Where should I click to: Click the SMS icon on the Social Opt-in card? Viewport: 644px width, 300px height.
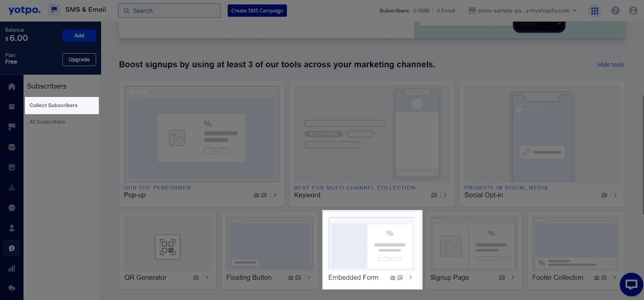pos(604,195)
